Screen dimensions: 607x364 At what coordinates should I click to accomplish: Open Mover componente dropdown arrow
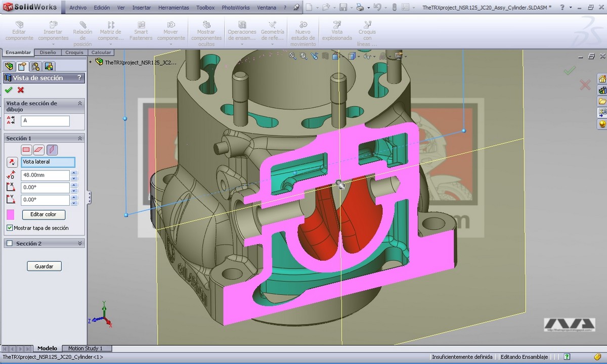(171, 44)
